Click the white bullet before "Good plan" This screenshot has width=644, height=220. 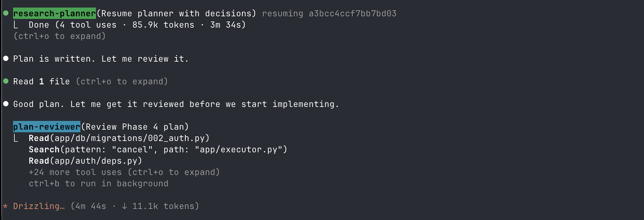[x=6, y=104]
